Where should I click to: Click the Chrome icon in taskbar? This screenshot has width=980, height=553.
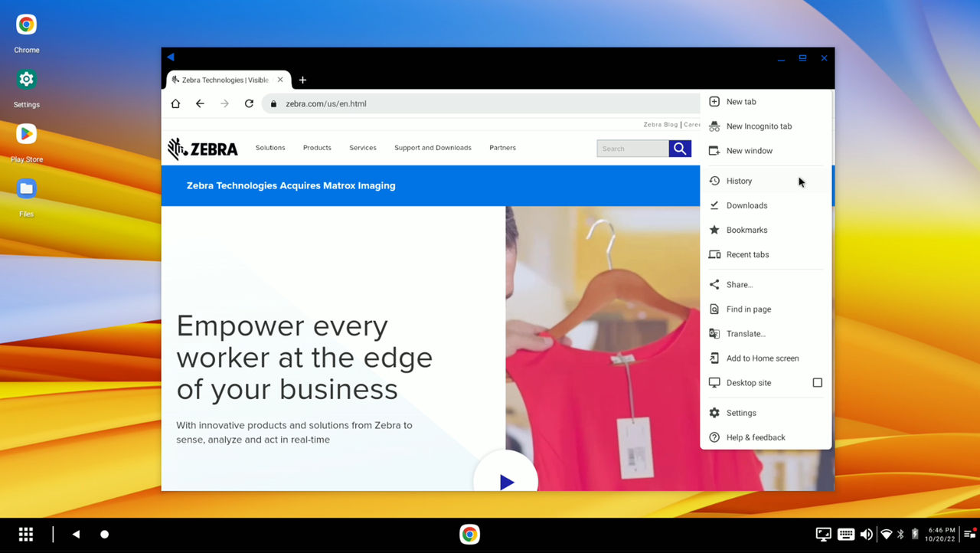point(470,535)
